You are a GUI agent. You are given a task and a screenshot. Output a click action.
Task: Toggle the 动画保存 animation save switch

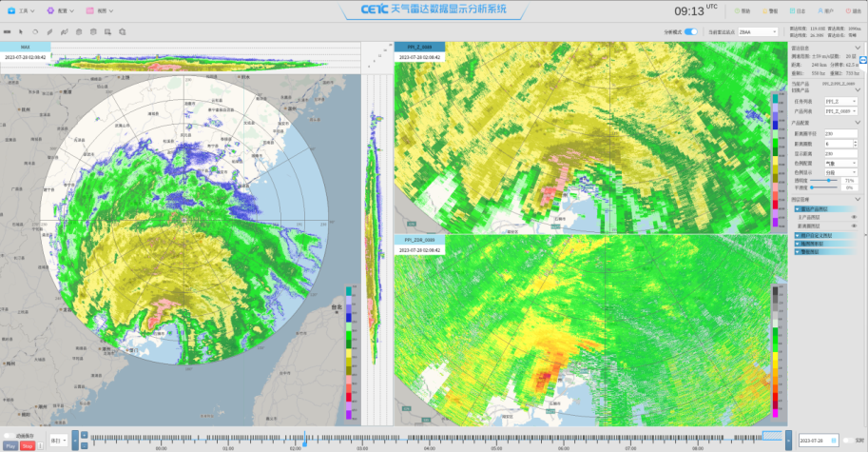[x=9, y=436]
